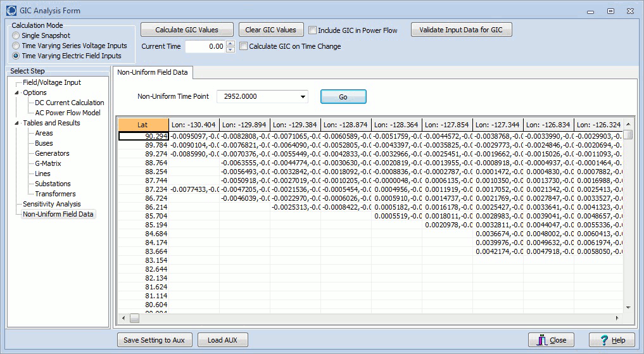This screenshot has width=644, height=354.
Task: Toggle Calculate GIC on Time Change
Action: point(244,46)
